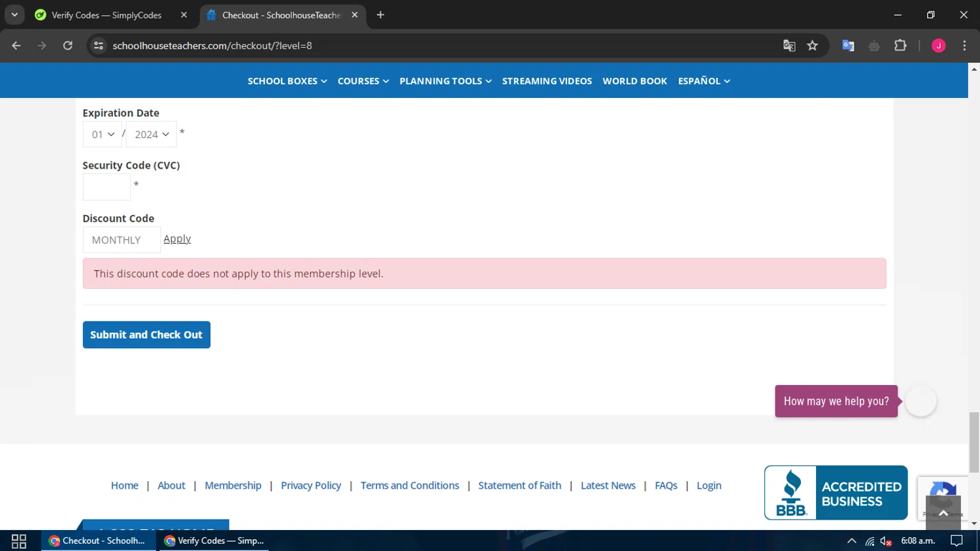The image size is (980, 551).
Task: Open the Privacy Policy link
Action: pyautogui.click(x=311, y=486)
